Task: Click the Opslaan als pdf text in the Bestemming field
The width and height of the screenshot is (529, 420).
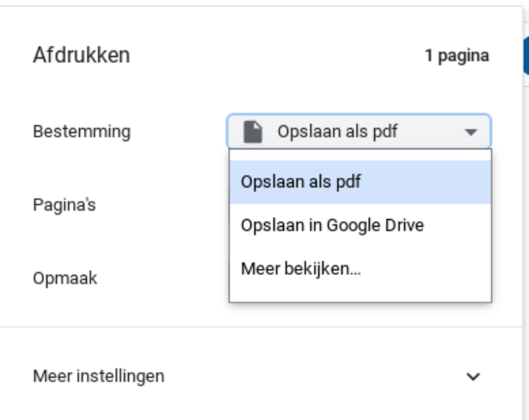Action: click(337, 132)
